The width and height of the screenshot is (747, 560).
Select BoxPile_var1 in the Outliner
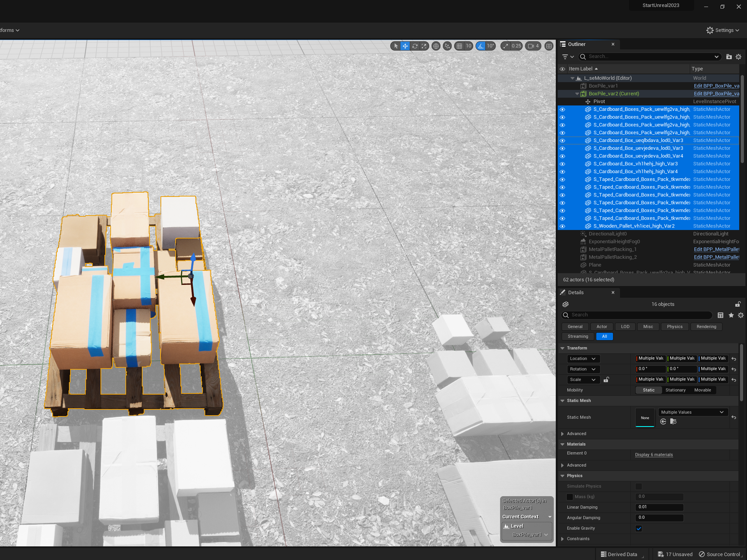603,86
